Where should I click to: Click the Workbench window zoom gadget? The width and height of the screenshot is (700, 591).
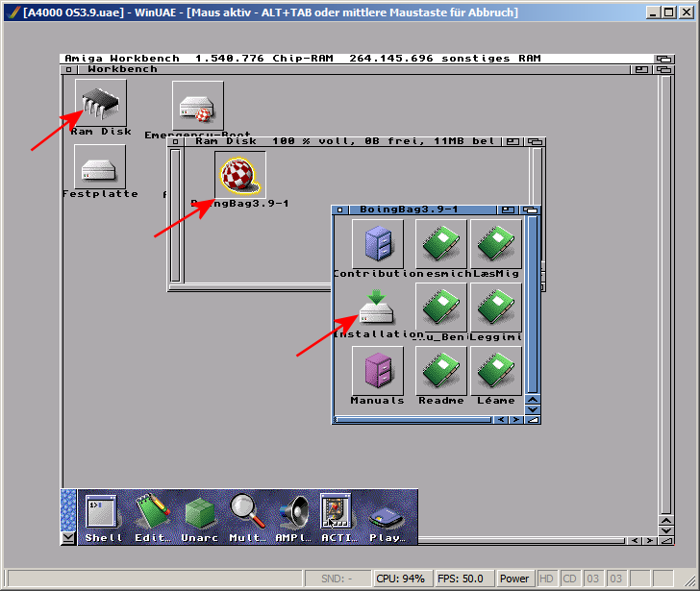[x=641, y=69]
